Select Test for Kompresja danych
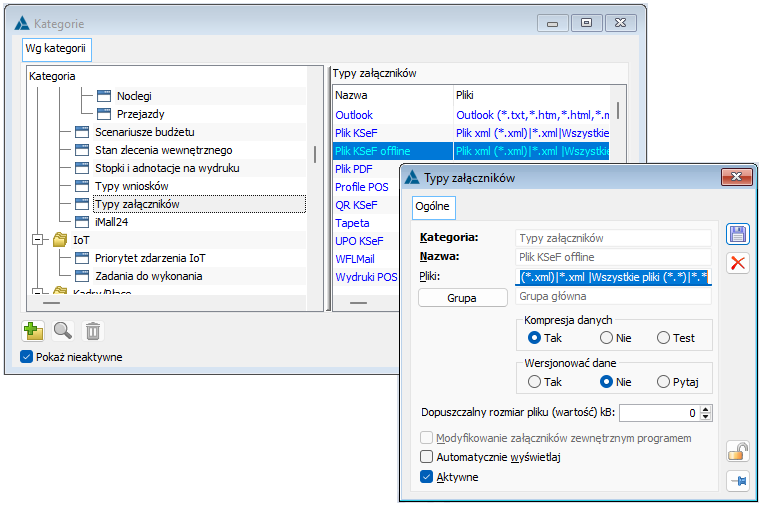760x505 pixels. [663, 338]
